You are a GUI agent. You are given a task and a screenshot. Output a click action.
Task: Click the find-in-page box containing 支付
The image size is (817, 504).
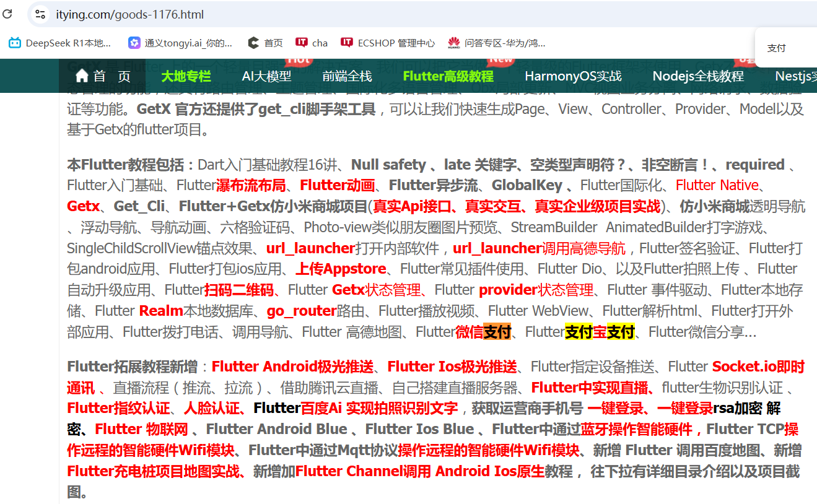786,48
